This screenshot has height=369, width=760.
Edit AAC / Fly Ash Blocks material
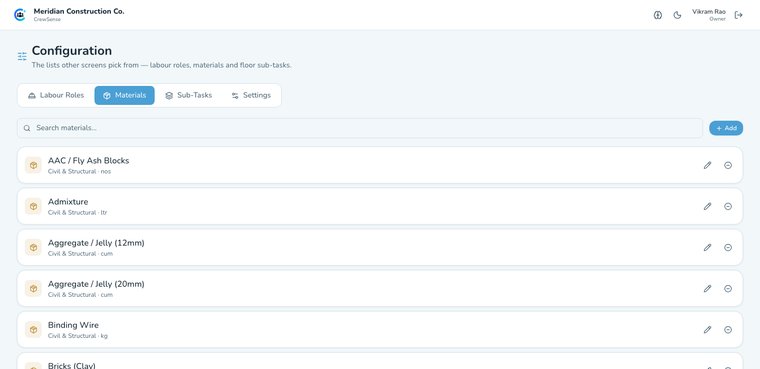click(x=708, y=165)
